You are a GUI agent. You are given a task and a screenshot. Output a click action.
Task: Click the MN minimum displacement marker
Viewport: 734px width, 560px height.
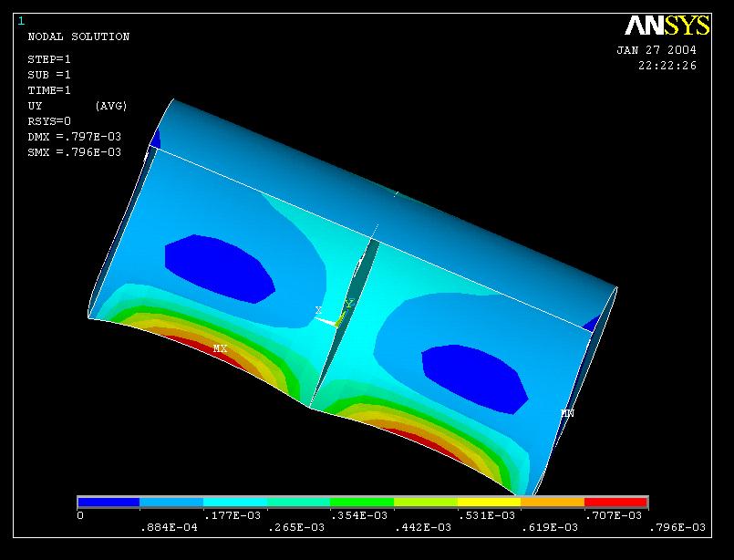567,413
